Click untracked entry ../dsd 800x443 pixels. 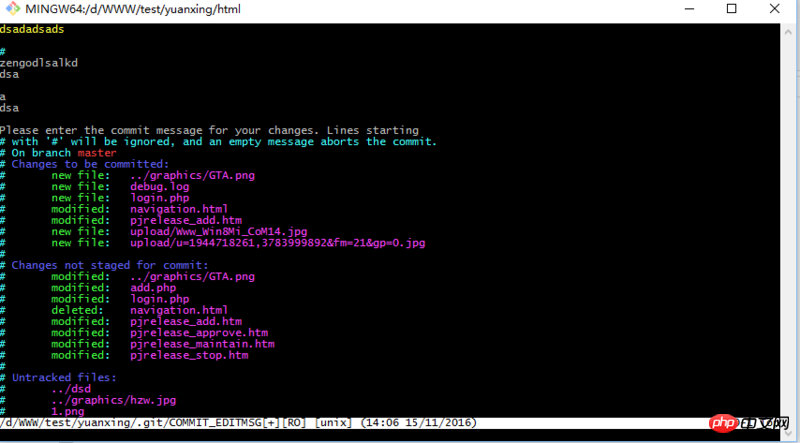(x=71, y=389)
